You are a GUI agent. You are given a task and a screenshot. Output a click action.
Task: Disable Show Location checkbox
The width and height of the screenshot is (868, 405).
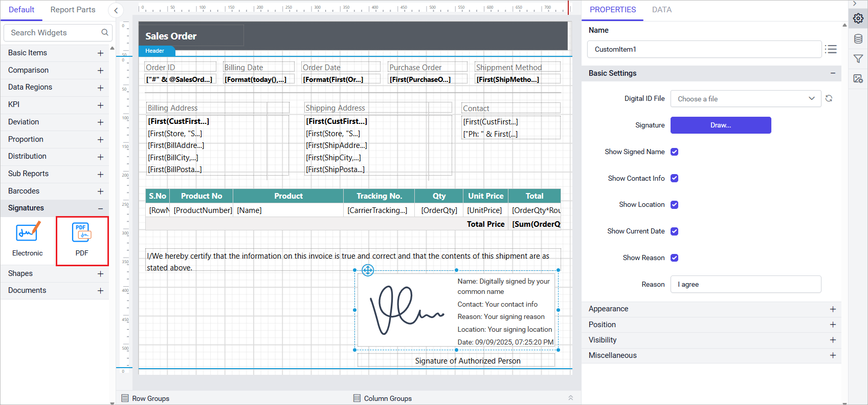[x=675, y=205]
